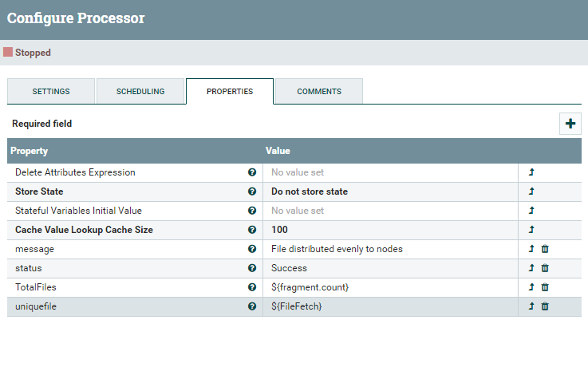The height and width of the screenshot is (383, 588).
Task: Switch to the Settings tab
Action: 51,92
